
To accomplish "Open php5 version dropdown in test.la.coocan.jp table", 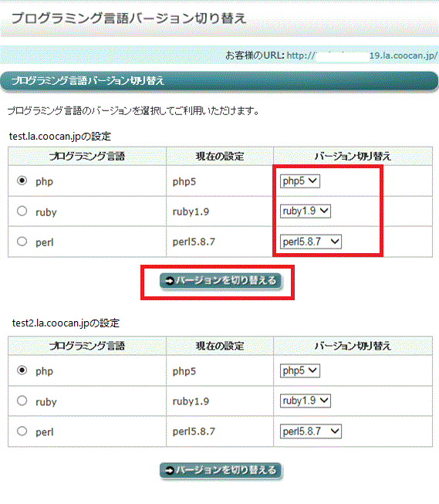I will point(300,181).
